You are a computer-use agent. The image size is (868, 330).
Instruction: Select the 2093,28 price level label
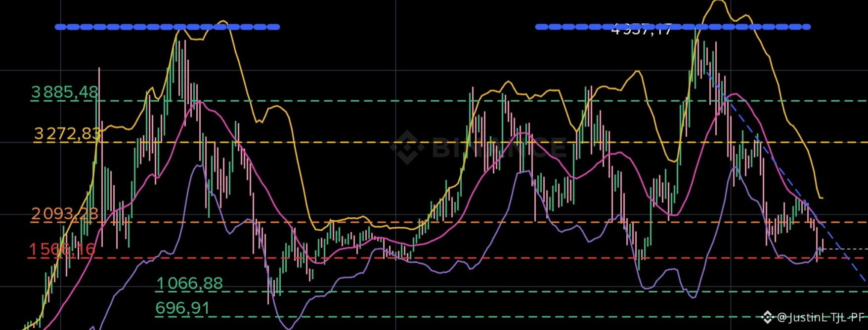65,214
